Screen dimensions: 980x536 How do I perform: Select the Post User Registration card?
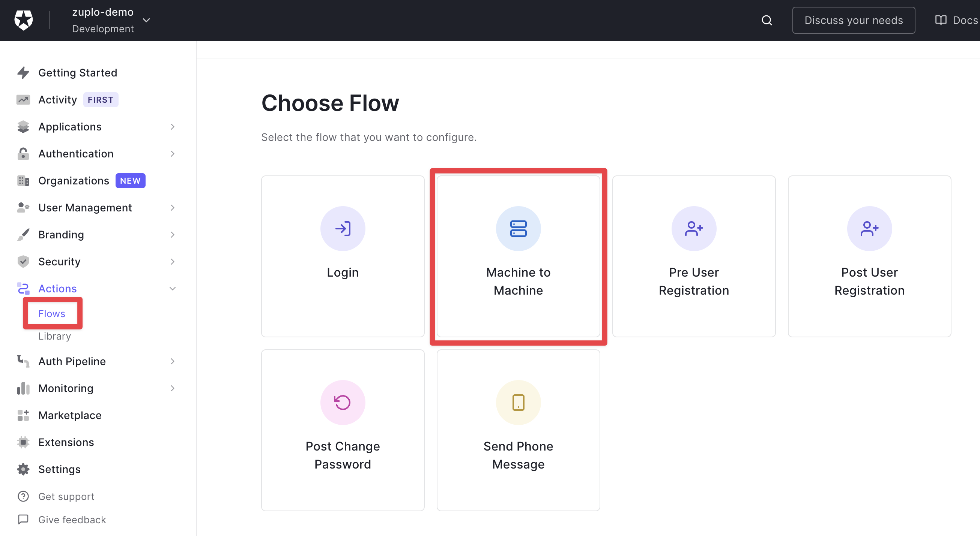[869, 256]
